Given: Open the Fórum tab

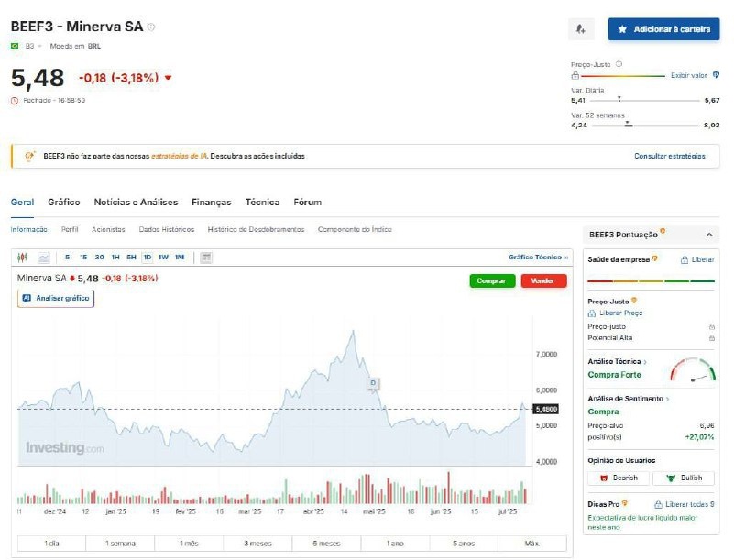Looking at the screenshot, I should pos(308,203).
